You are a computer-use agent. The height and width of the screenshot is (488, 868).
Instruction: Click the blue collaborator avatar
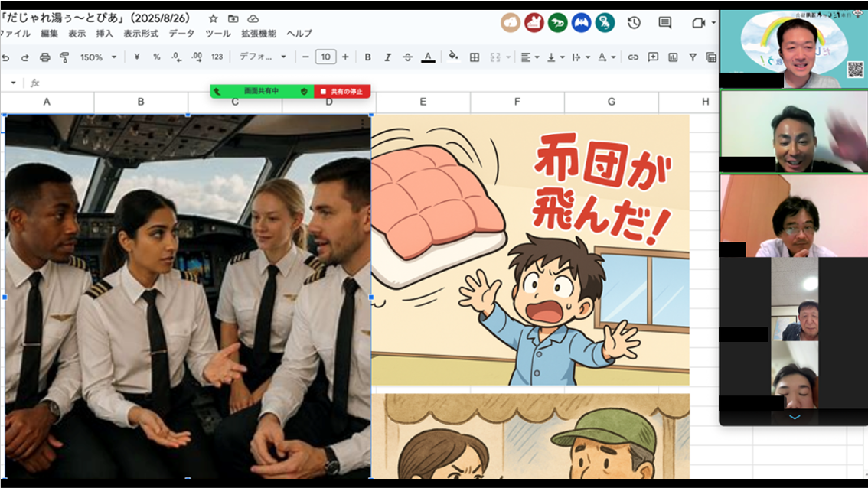pyautogui.click(x=581, y=23)
